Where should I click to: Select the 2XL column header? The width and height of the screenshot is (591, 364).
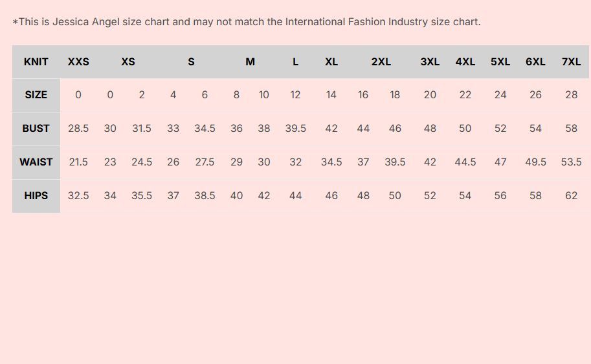point(381,61)
